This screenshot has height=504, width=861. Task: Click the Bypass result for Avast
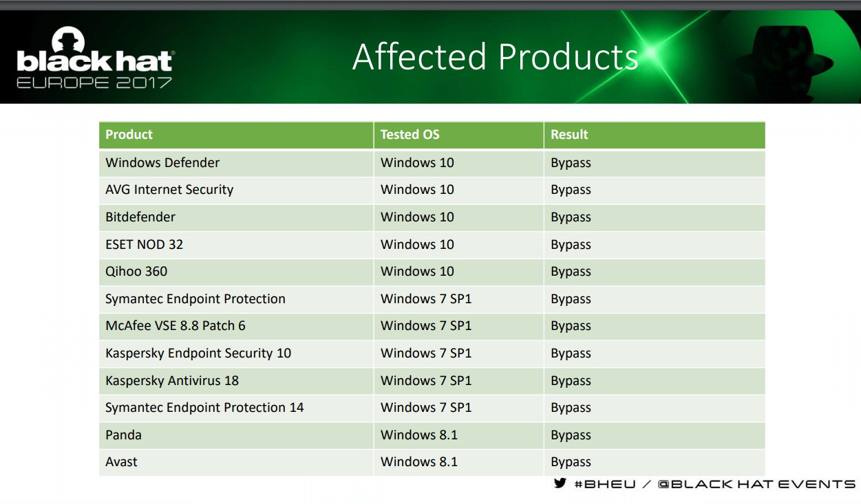pos(571,463)
